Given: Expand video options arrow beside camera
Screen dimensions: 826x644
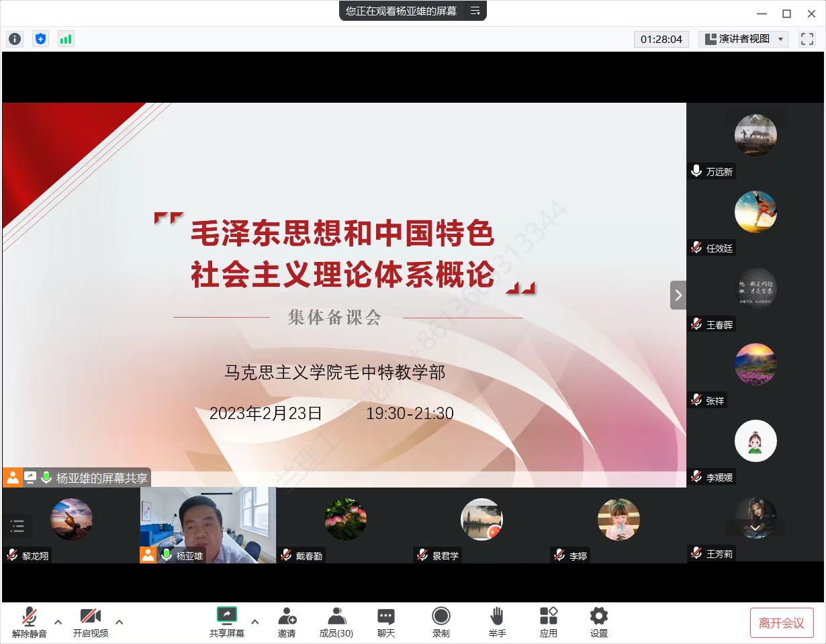Looking at the screenshot, I should pyautogui.click(x=120, y=622).
